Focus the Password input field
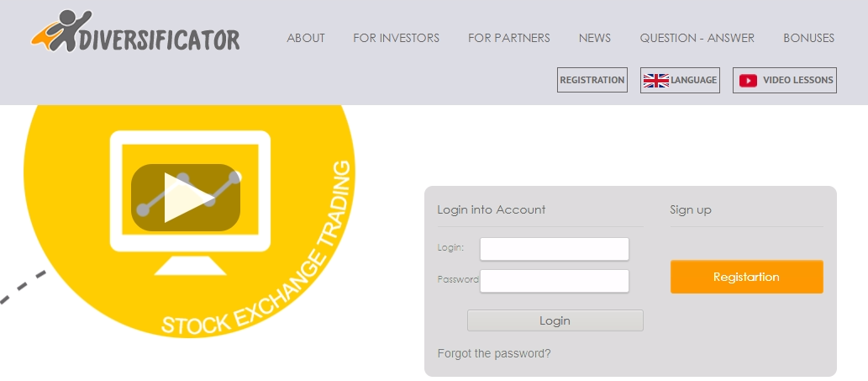Image resolution: width=868 pixels, height=381 pixels. (554, 281)
